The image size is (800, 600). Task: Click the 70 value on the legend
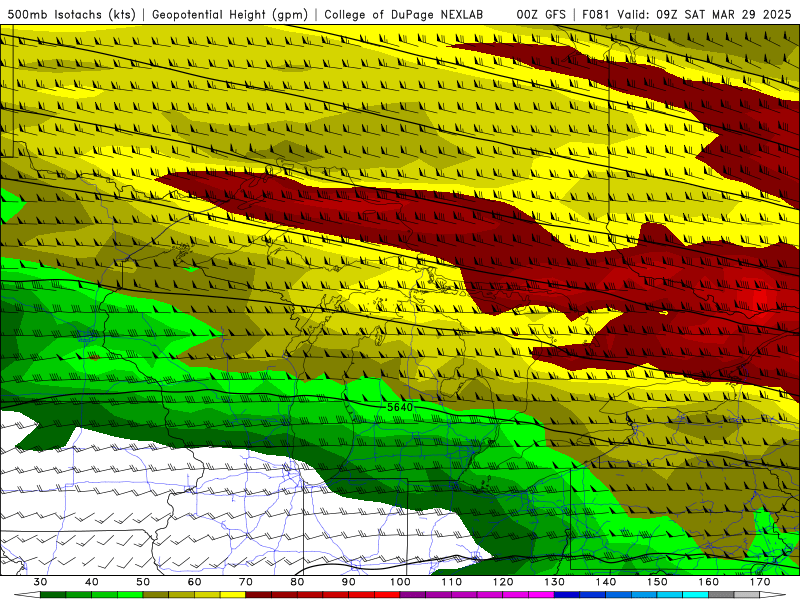click(x=246, y=582)
